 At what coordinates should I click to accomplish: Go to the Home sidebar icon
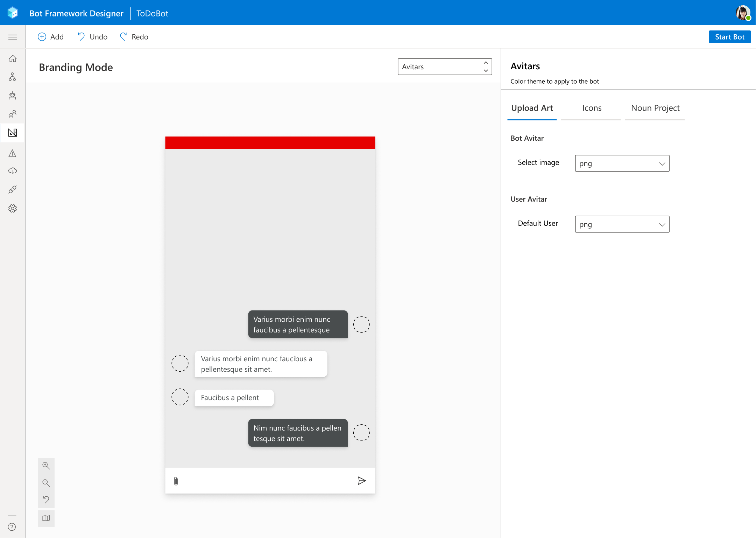coord(13,58)
